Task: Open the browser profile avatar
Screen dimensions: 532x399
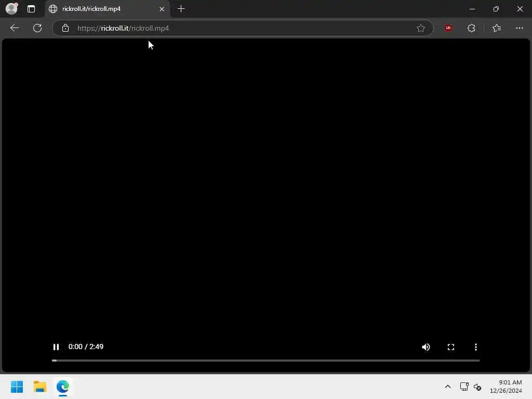Action: tap(11, 8)
